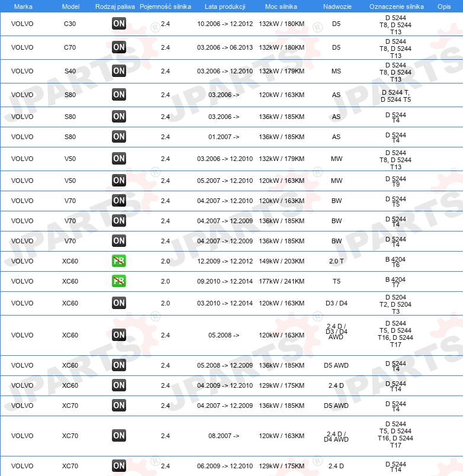
Task: Click production dates 04.2009 -> 12.2010
Action: click(x=225, y=385)
